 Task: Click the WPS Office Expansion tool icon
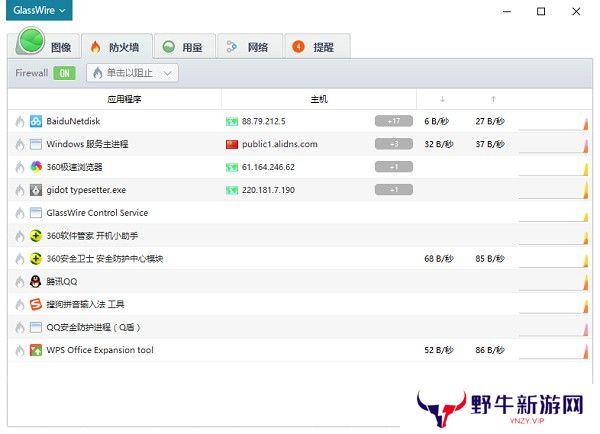point(36,350)
